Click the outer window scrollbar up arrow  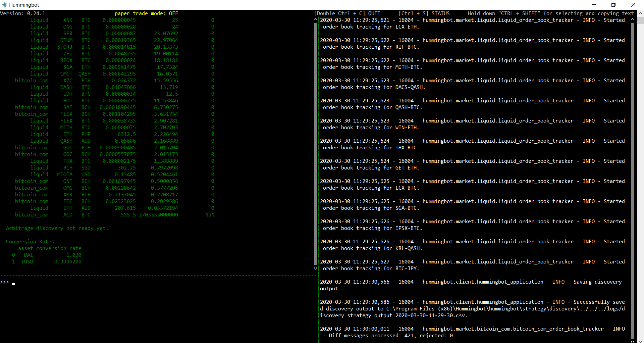pyautogui.click(x=641, y=13)
